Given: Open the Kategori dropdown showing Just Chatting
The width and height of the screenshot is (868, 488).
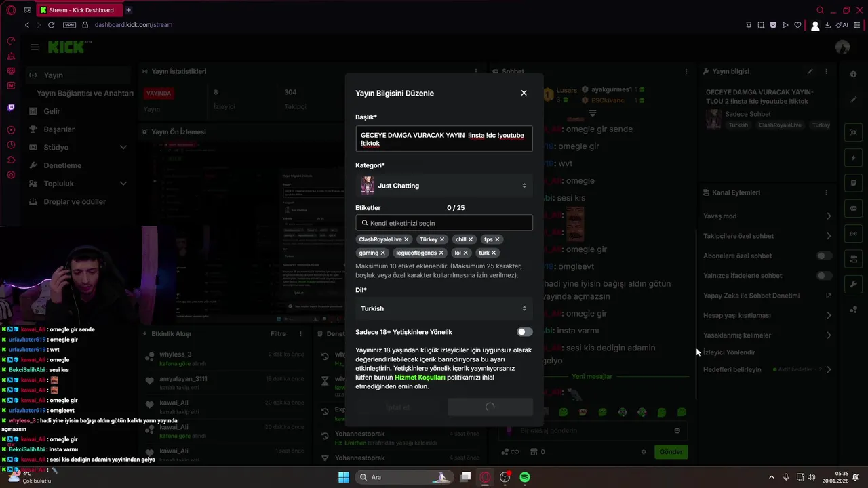Looking at the screenshot, I should (443, 186).
